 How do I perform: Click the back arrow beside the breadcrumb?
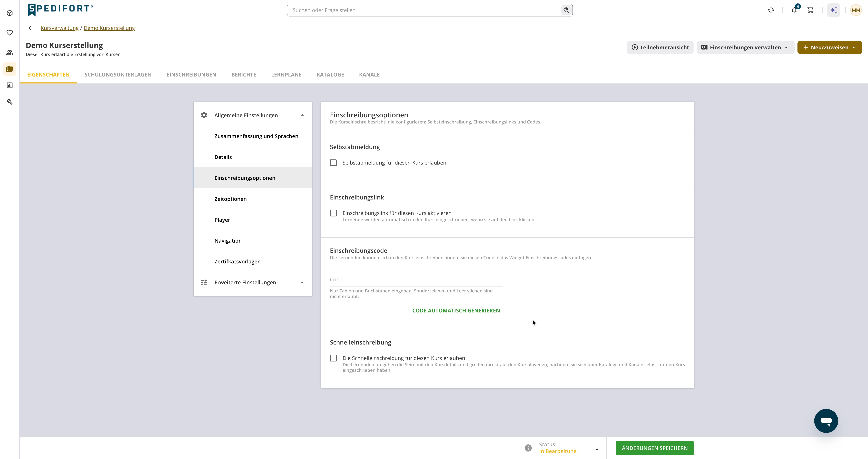tap(31, 28)
